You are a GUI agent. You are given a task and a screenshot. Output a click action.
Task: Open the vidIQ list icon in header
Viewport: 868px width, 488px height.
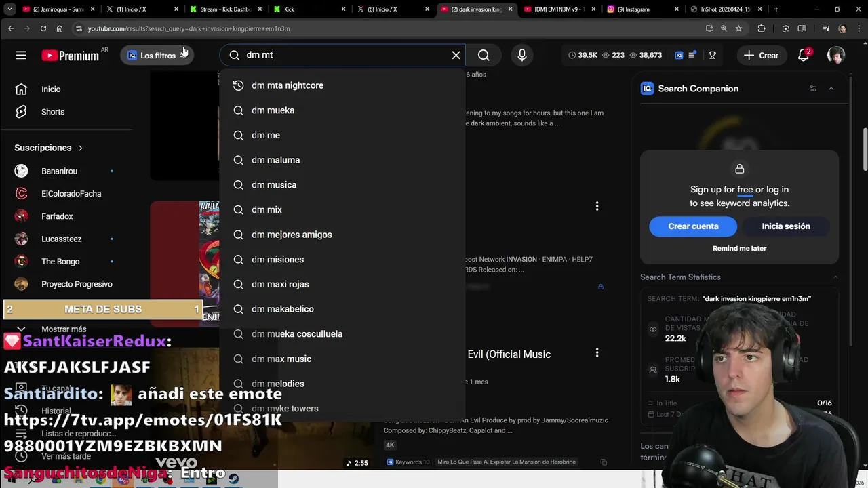pyautogui.click(x=692, y=55)
